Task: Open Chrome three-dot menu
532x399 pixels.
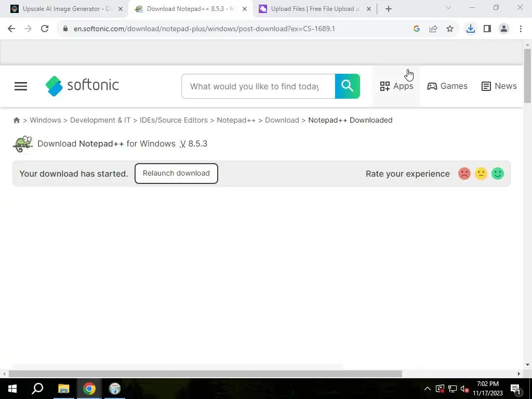Action: pos(521,29)
